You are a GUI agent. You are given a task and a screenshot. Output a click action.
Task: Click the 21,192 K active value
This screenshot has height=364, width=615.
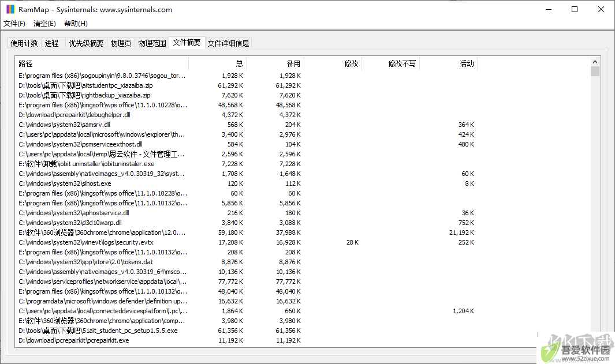coord(461,232)
